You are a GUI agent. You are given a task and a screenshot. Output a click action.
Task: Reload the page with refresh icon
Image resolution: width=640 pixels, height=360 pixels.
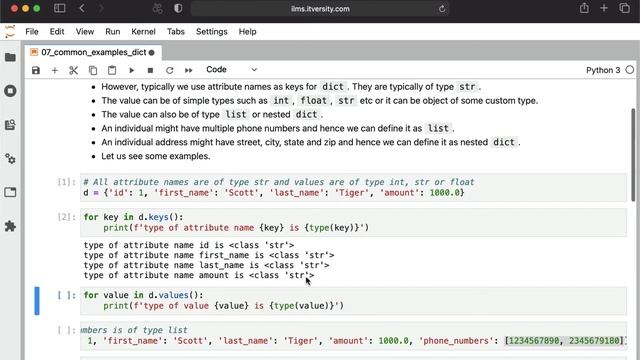442,9
